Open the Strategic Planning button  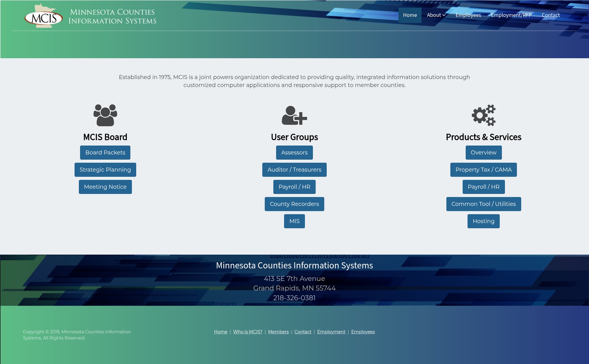(105, 170)
